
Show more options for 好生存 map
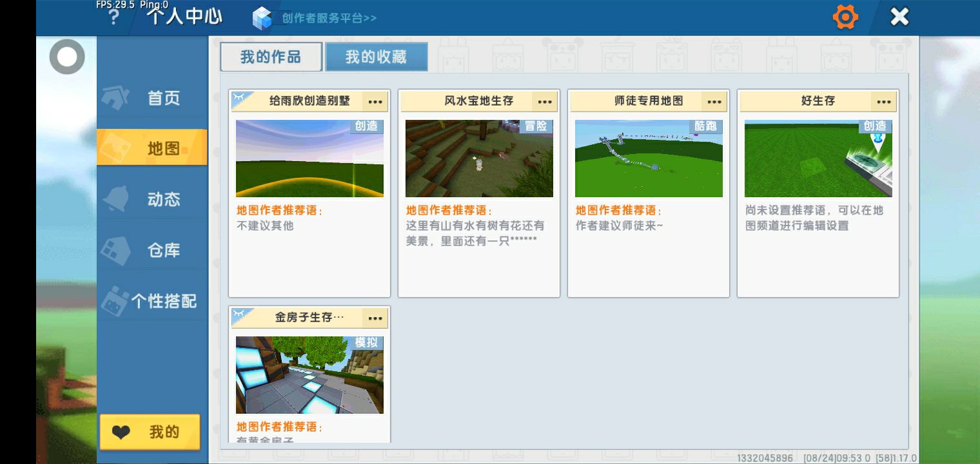click(x=884, y=101)
